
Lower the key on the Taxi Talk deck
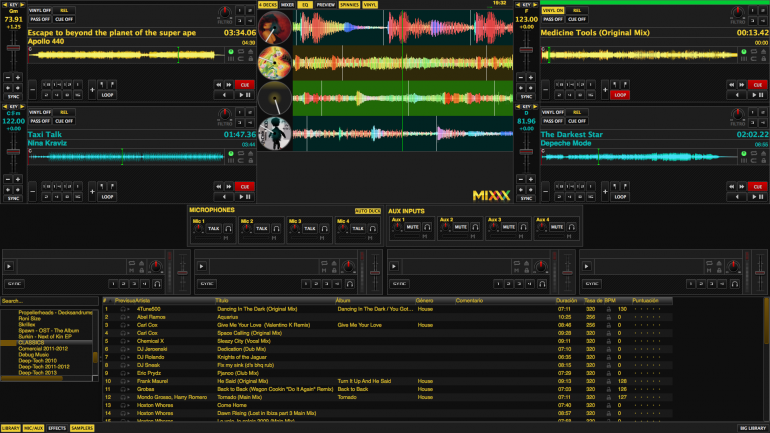click(x=5, y=107)
